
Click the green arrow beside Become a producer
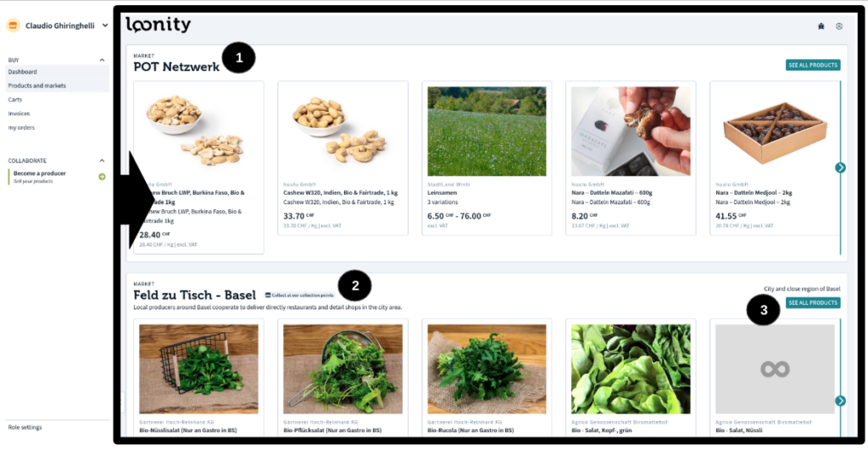(102, 176)
